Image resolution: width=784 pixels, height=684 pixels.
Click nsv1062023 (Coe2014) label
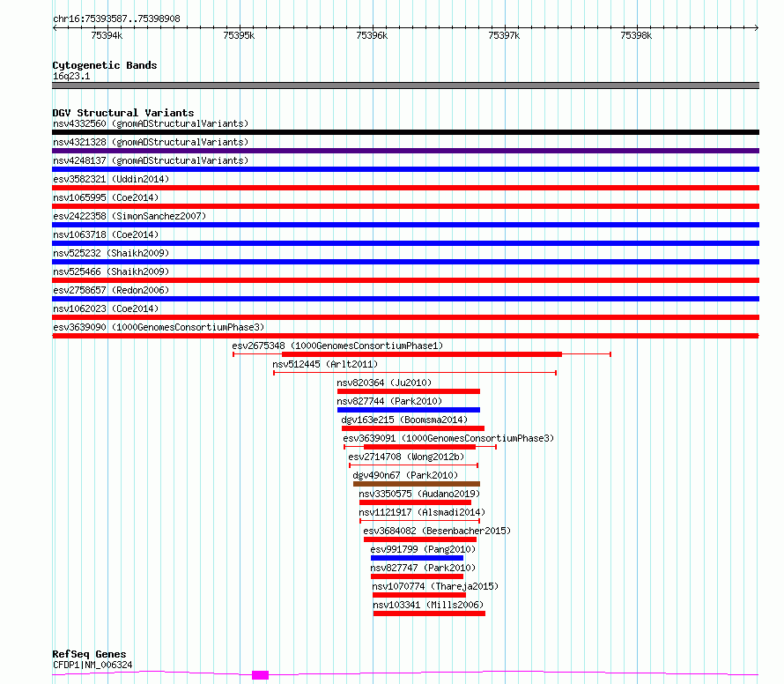[106, 309]
